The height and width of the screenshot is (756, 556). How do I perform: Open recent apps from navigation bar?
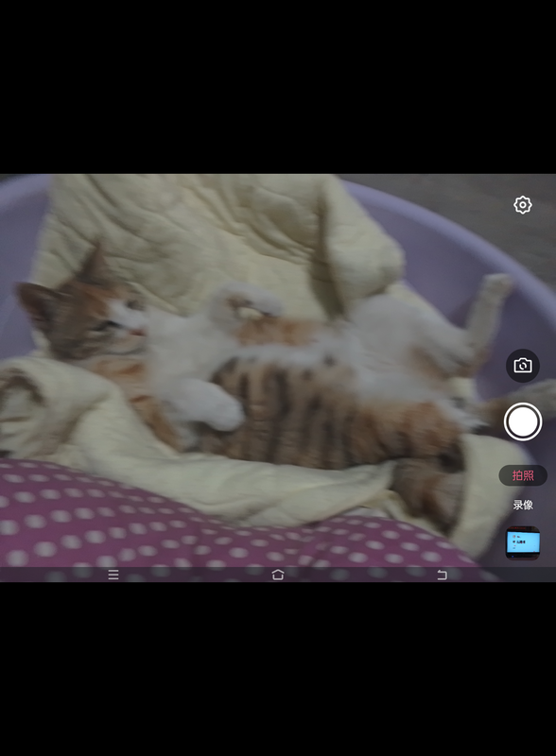coord(113,575)
